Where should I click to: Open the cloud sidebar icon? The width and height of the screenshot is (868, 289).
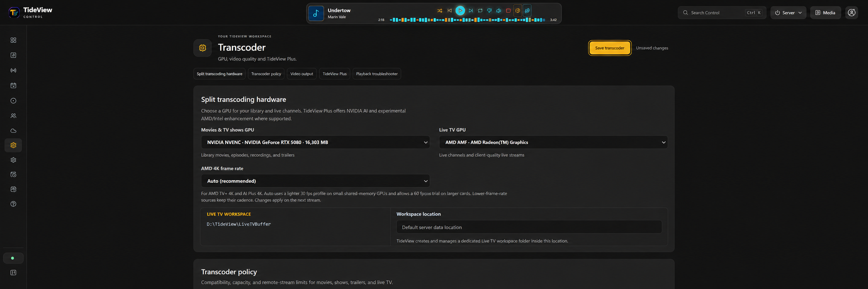tap(13, 131)
